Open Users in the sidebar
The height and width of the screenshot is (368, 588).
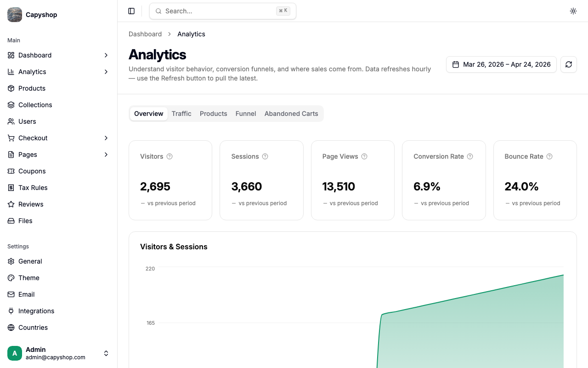[x=59, y=121]
